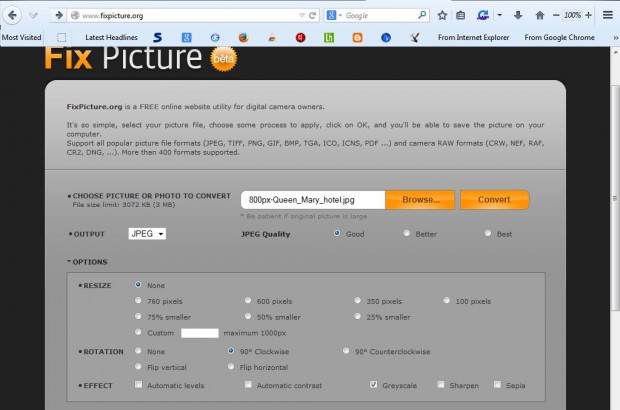Zoom out with the minus icon
This screenshot has height=410, width=620.
point(556,15)
